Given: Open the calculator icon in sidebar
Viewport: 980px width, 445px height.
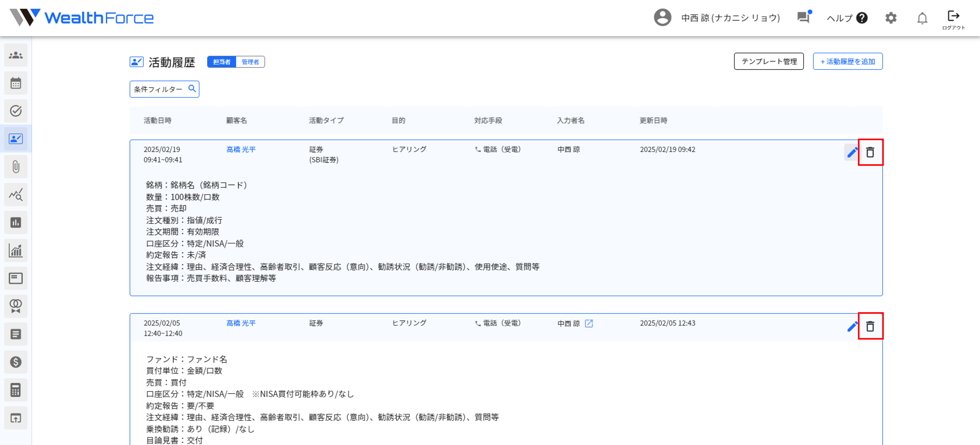Looking at the screenshot, I should tap(16, 390).
